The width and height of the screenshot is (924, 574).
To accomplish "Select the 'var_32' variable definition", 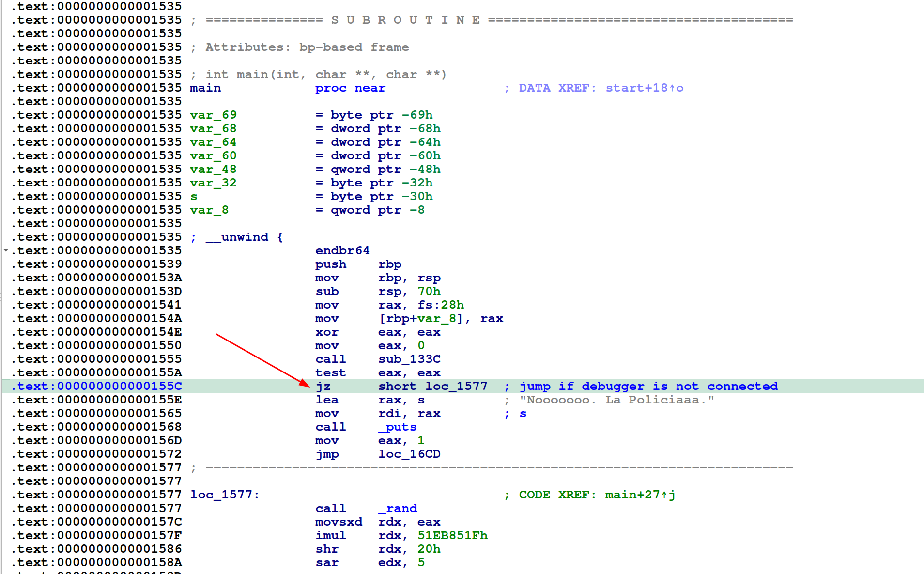I will (213, 183).
